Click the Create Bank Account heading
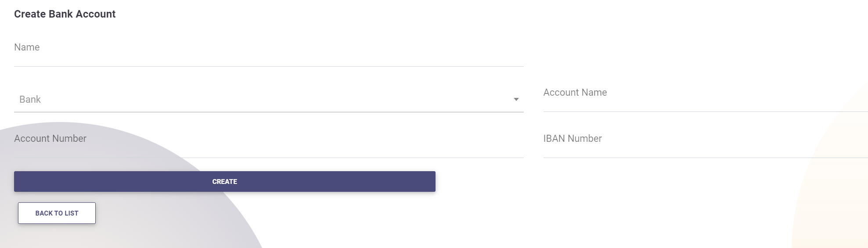The height and width of the screenshot is (248, 868). pos(65,14)
